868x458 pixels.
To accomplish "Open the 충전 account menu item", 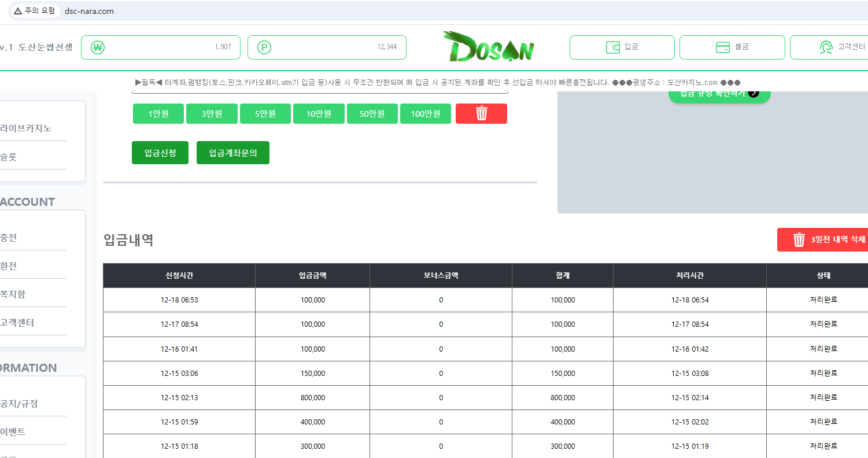I will point(9,238).
